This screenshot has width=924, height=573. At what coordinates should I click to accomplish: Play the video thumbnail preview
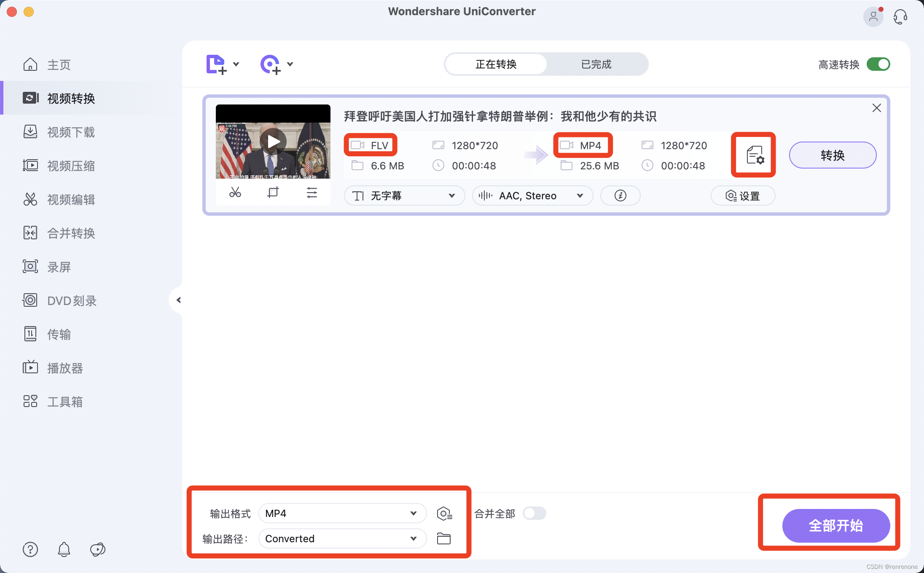(273, 142)
